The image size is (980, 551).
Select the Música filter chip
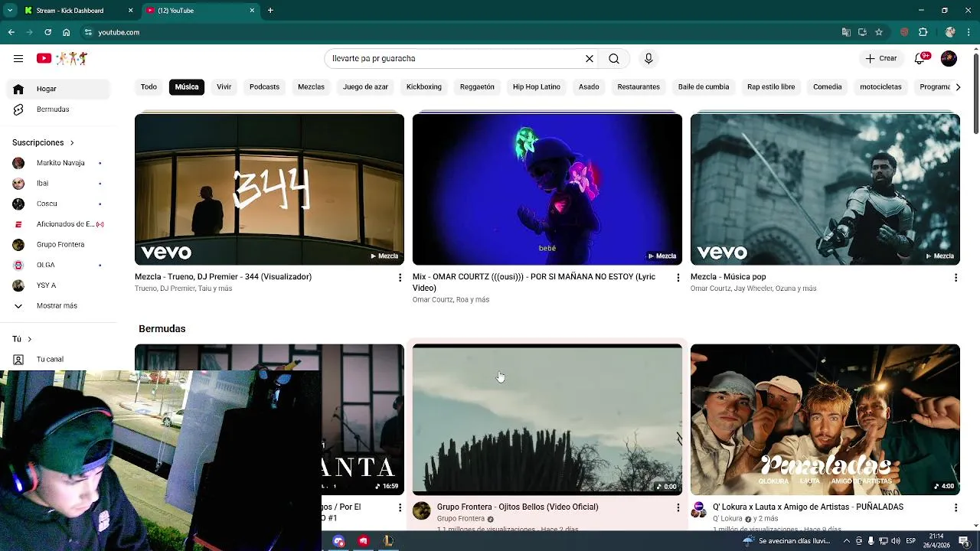point(187,86)
